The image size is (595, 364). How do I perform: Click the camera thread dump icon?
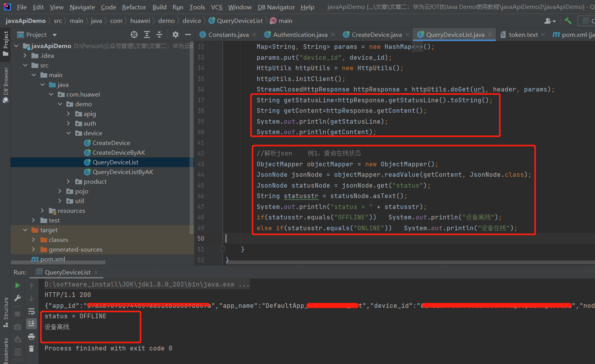pos(17,327)
